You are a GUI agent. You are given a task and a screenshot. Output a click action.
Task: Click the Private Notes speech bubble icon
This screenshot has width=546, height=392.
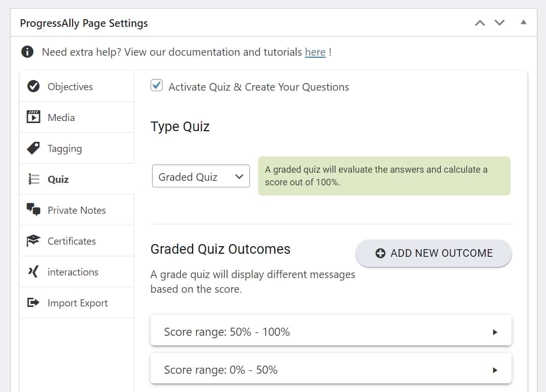pyautogui.click(x=33, y=210)
